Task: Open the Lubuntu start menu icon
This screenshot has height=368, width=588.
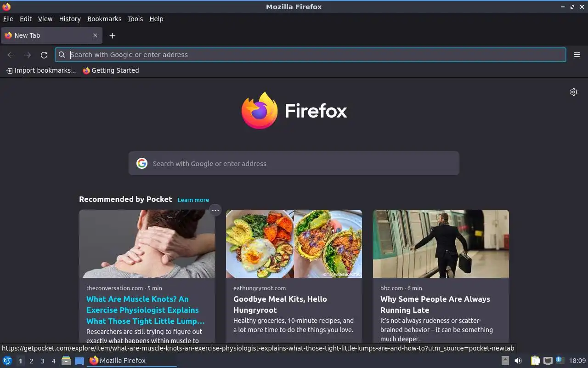Action: (x=7, y=361)
